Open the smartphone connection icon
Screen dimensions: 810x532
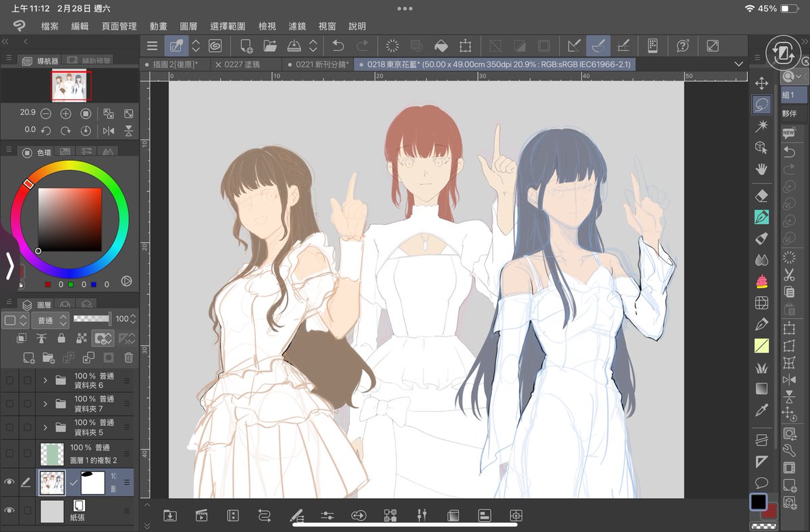click(x=653, y=46)
